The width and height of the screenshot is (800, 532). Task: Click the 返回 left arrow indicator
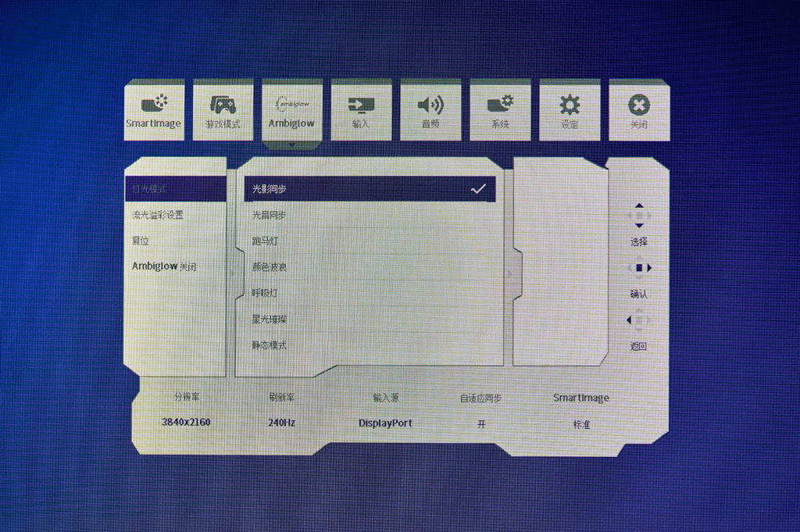638,320
